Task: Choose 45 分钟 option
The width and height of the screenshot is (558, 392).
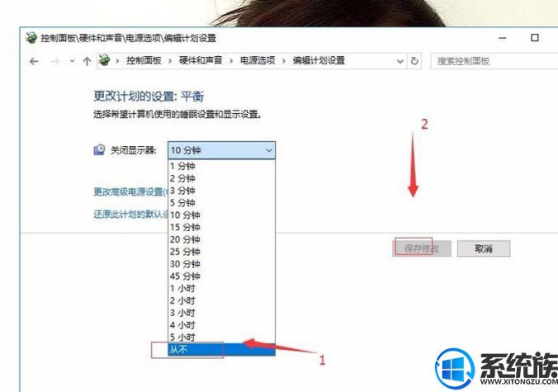Action: (x=221, y=276)
